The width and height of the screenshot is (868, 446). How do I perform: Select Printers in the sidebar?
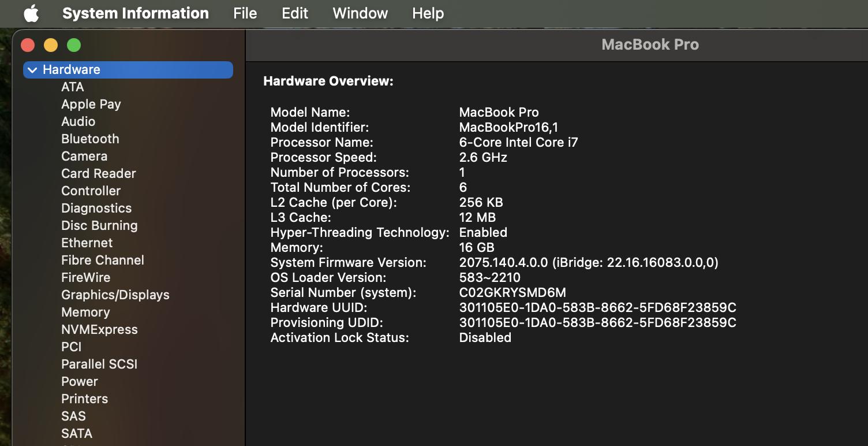click(x=85, y=399)
